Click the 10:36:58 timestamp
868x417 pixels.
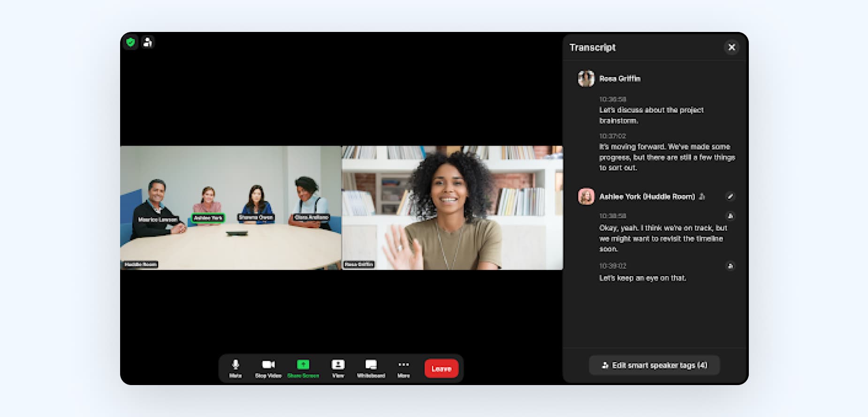click(x=612, y=99)
